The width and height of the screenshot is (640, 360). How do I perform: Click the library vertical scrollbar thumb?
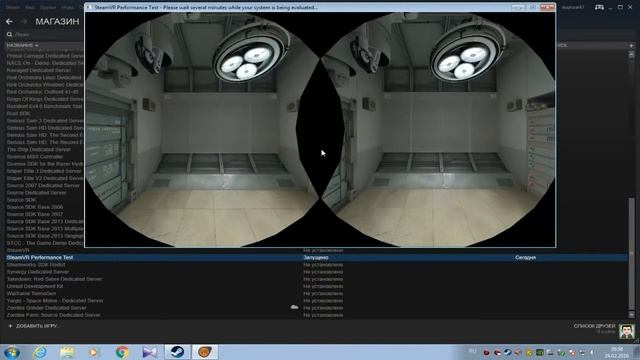tap(631, 253)
